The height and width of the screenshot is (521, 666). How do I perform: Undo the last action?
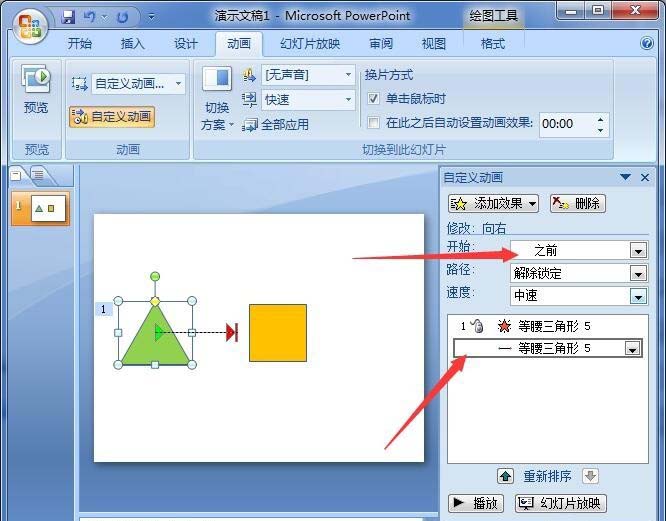coord(90,17)
